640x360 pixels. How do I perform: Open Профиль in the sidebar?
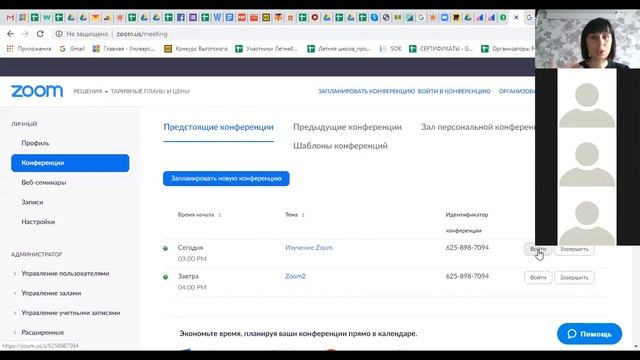click(35, 143)
